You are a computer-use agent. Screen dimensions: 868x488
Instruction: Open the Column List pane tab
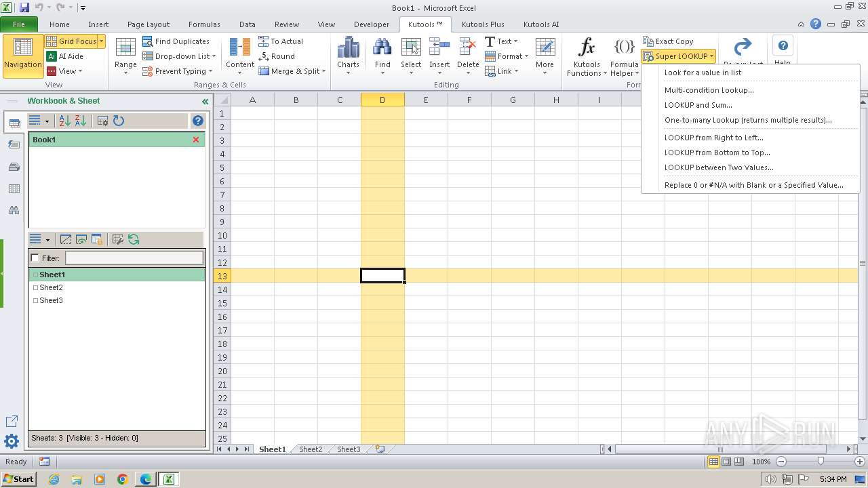(14, 189)
